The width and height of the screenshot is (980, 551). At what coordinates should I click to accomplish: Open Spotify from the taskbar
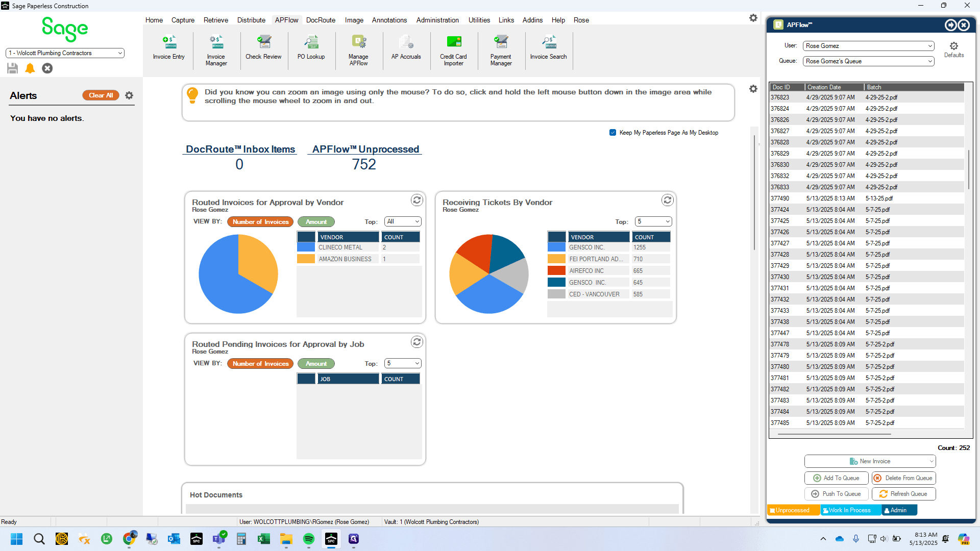pyautogui.click(x=309, y=539)
